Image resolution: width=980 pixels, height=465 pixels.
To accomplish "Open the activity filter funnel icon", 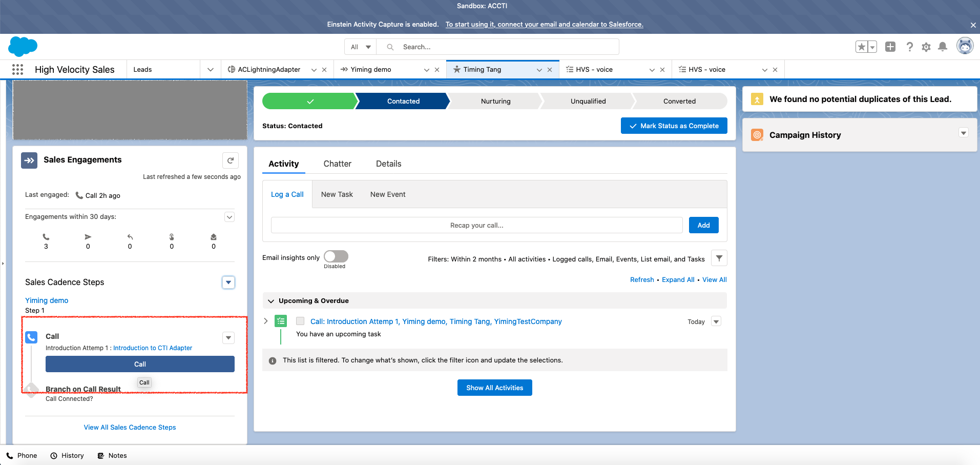I will 719,258.
